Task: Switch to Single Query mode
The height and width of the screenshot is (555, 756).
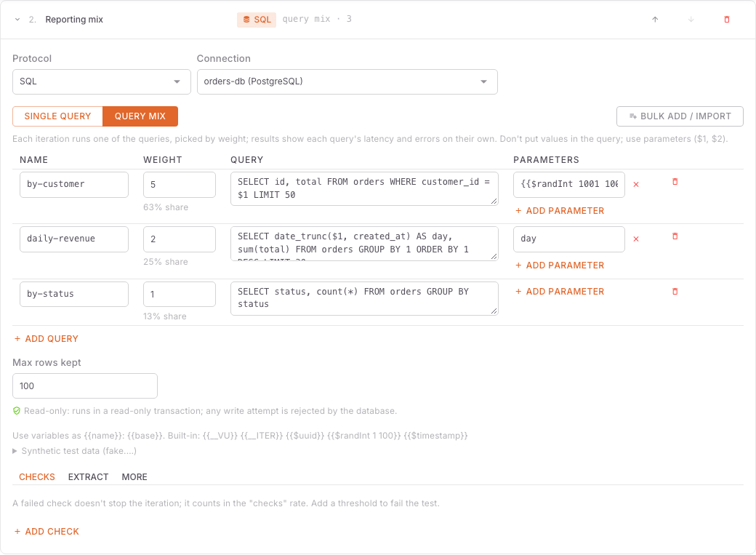Action: 58,116
